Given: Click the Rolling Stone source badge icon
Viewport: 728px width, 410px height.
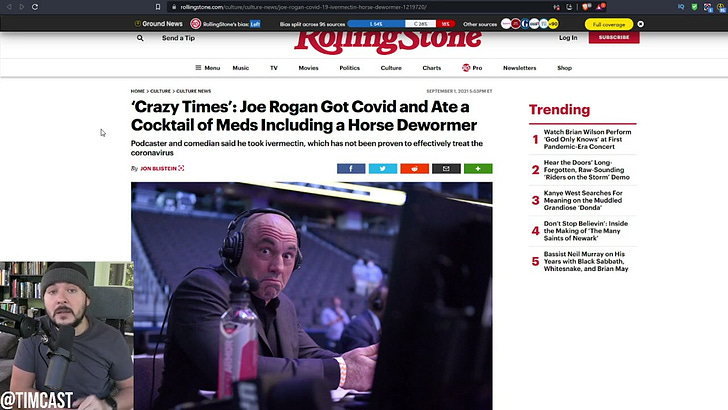Looking at the screenshot, I should [195, 24].
